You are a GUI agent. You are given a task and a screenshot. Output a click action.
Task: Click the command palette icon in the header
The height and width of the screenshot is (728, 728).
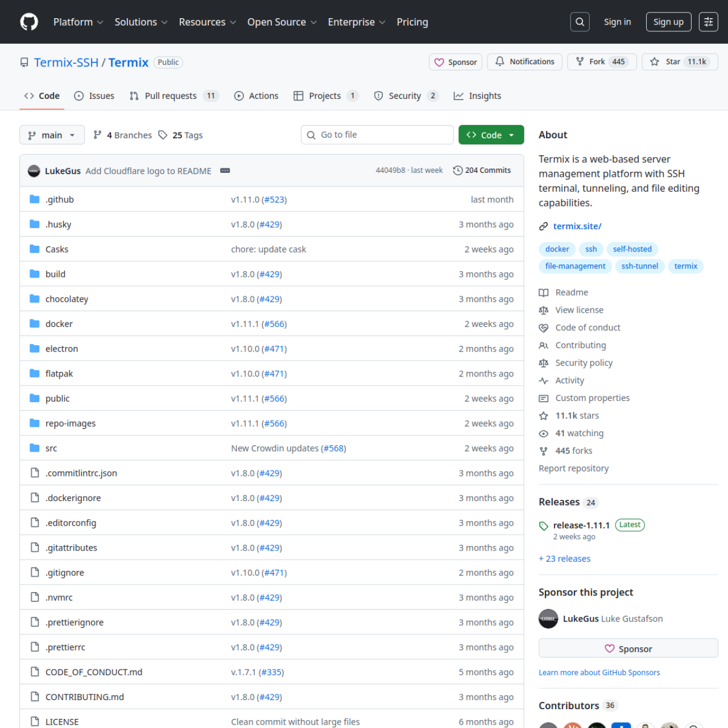[708, 22]
